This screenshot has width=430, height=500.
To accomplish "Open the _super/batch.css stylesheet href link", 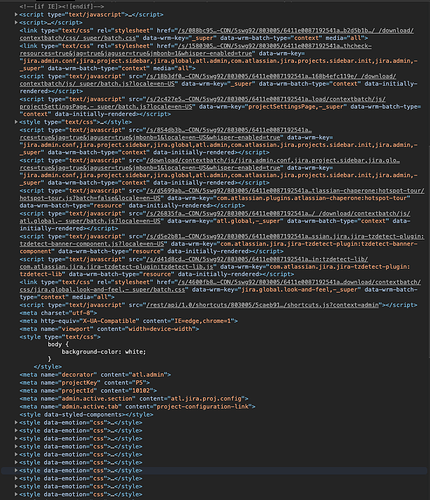I will [217, 34].
